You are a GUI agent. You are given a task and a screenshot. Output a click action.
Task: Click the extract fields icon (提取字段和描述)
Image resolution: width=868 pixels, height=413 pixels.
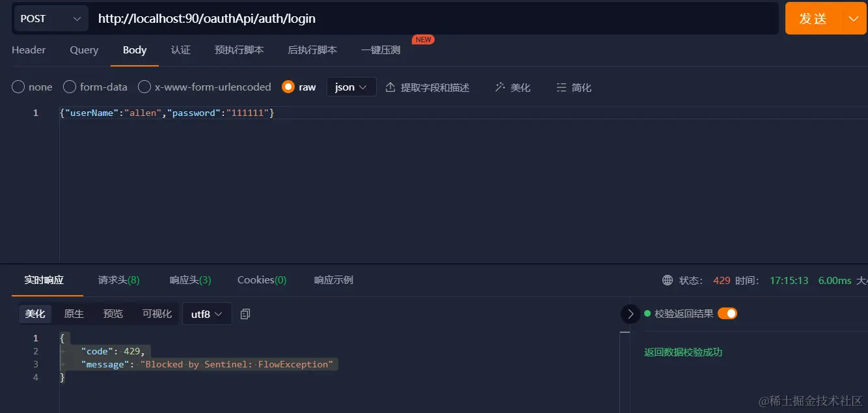tap(390, 87)
